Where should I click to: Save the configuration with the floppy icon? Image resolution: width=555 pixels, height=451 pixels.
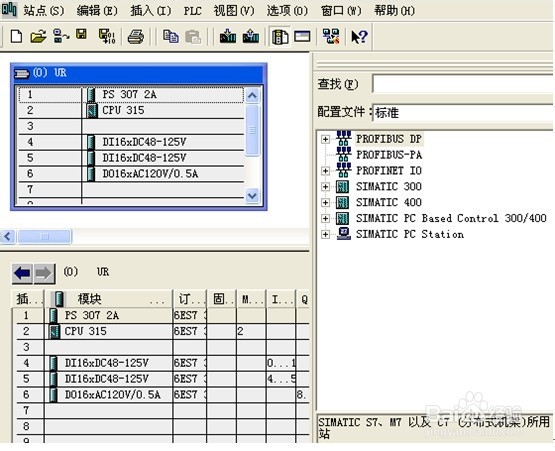pos(82,35)
